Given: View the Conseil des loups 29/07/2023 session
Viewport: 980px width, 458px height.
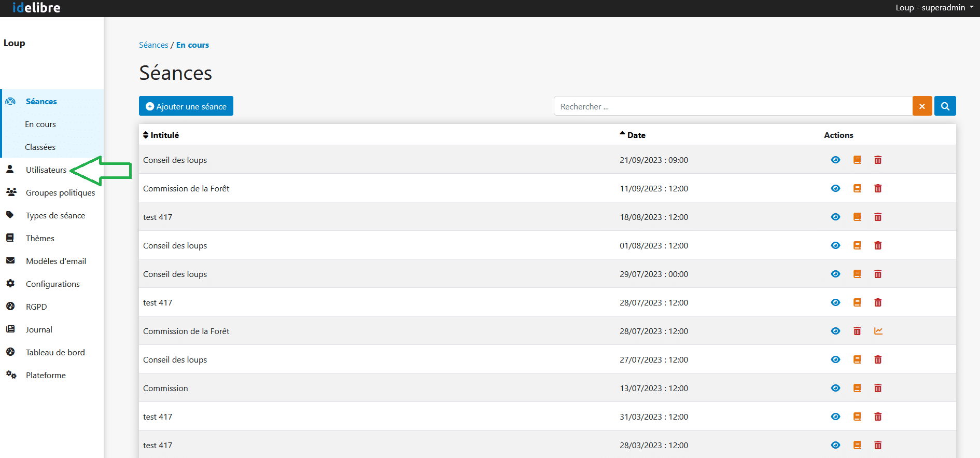Looking at the screenshot, I should click(x=835, y=274).
